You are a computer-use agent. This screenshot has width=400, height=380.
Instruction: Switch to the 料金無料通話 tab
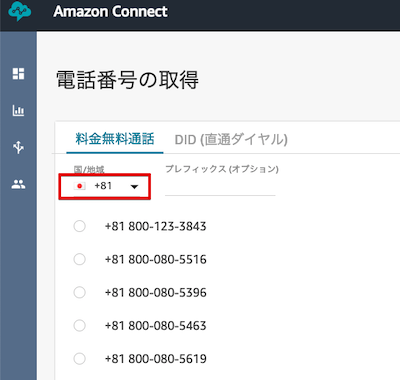click(x=115, y=139)
